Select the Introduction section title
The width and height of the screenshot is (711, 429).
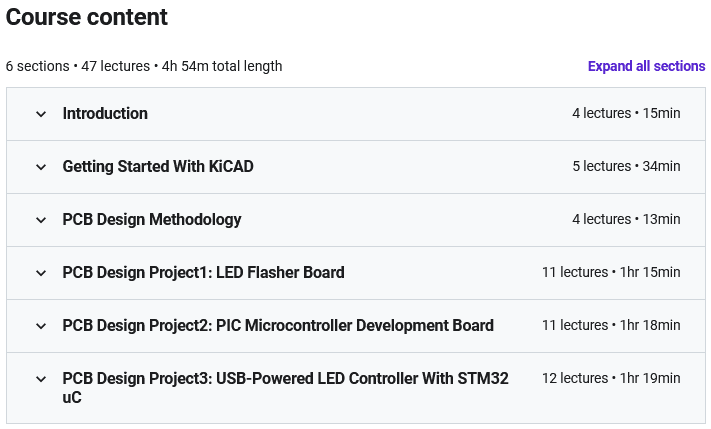[x=105, y=114]
